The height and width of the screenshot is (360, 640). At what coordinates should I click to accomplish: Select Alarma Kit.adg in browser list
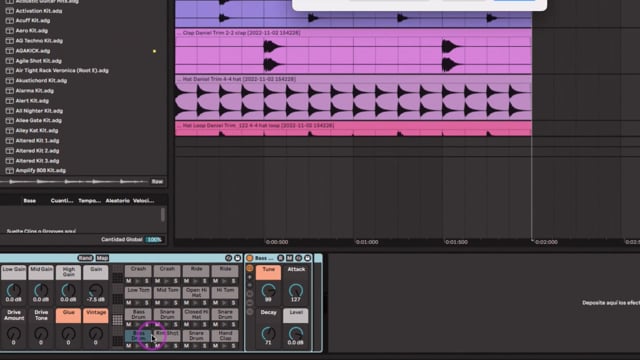coord(35,91)
